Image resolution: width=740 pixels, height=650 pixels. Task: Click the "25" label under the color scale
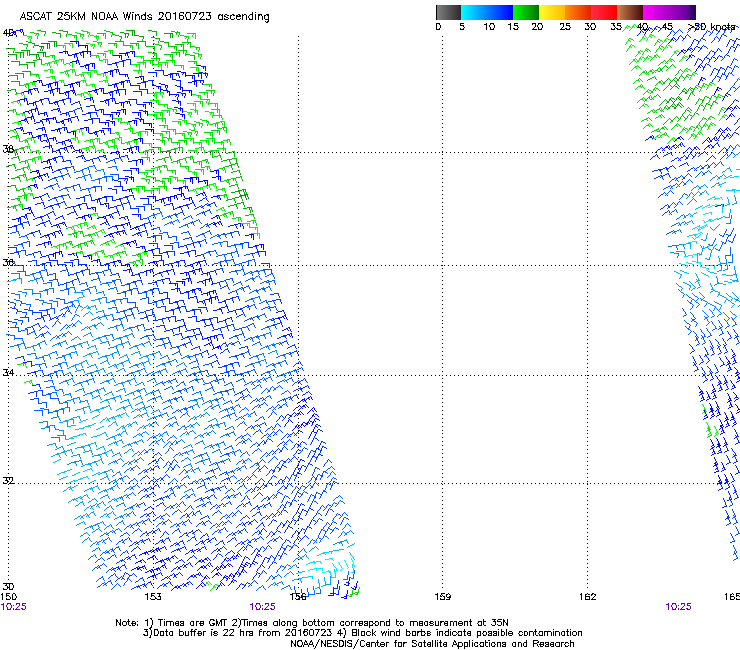565,27
